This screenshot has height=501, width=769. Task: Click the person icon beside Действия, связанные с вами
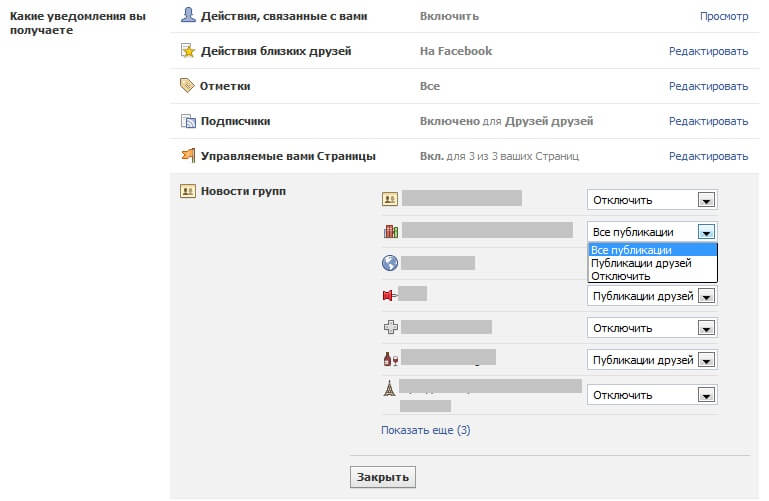(x=187, y=15)
